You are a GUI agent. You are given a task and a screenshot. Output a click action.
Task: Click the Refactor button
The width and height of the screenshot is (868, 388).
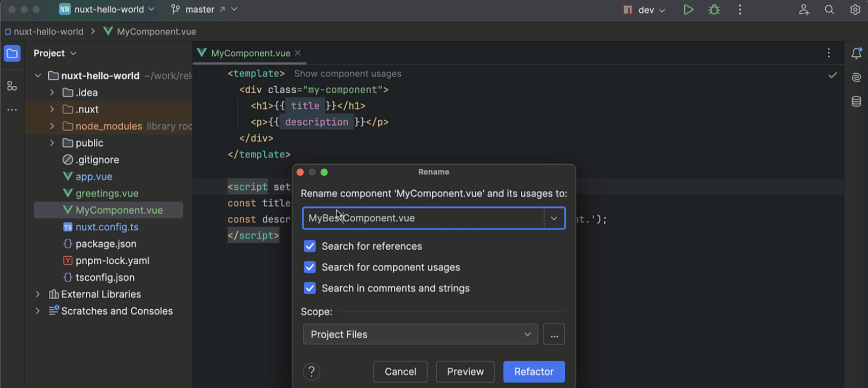pos(534,371)
